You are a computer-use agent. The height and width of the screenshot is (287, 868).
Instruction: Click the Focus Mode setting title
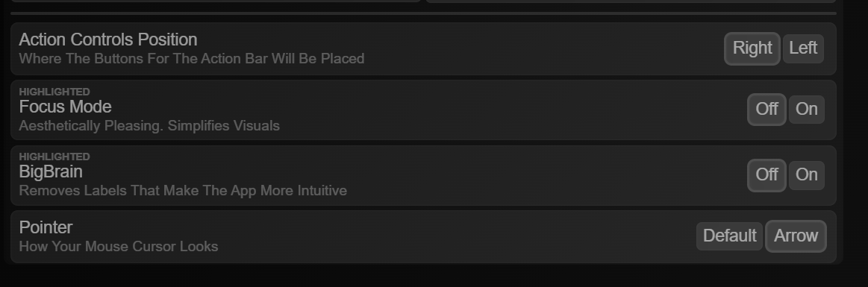tap(66, 107)
